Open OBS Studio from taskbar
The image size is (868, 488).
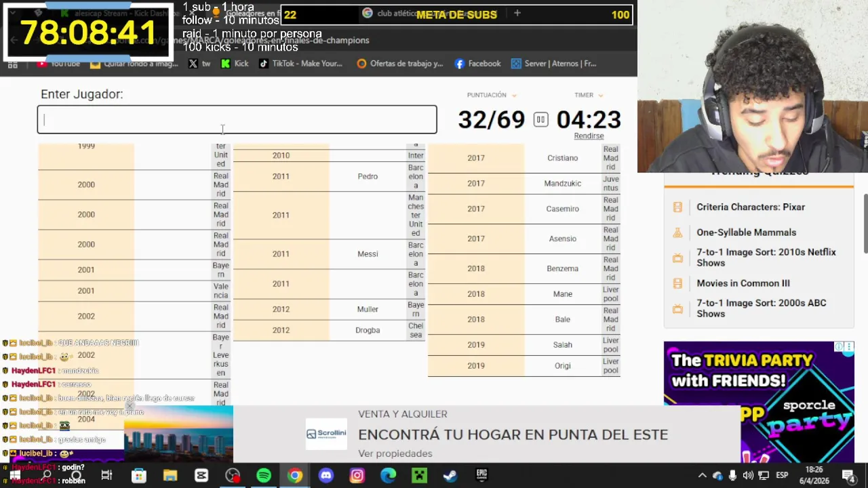pos(233,475)
